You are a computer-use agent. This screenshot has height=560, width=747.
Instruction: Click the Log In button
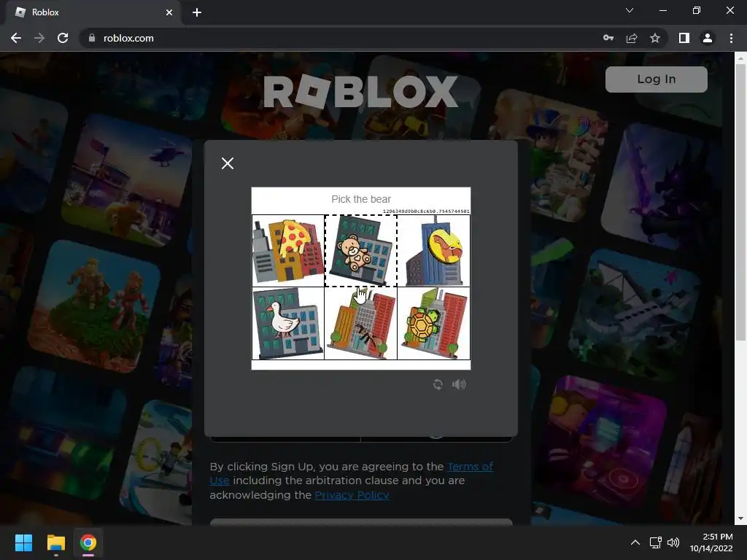point(656,79)
